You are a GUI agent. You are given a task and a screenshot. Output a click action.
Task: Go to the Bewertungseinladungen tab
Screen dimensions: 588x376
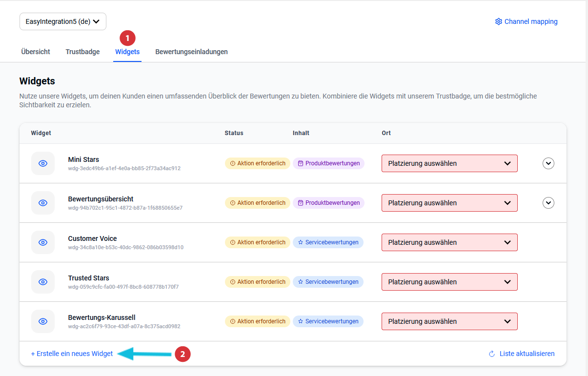(x=191, y=52)
